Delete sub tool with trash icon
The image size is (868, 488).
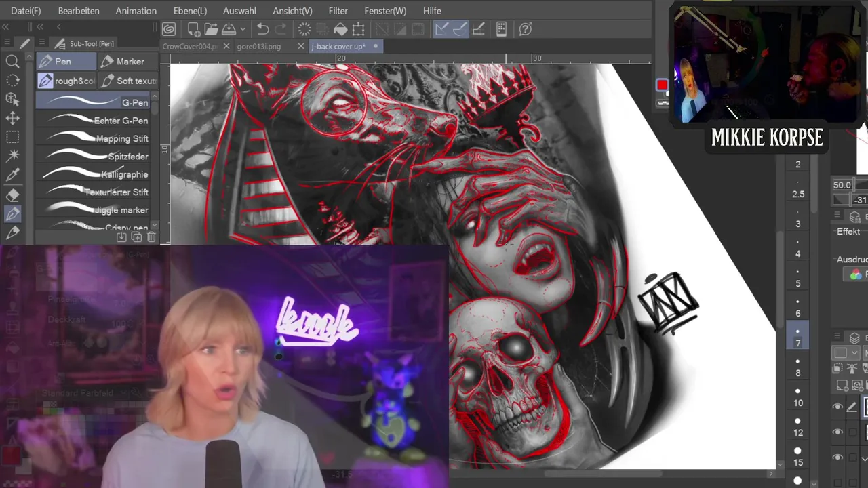click(x=151, y=237)
